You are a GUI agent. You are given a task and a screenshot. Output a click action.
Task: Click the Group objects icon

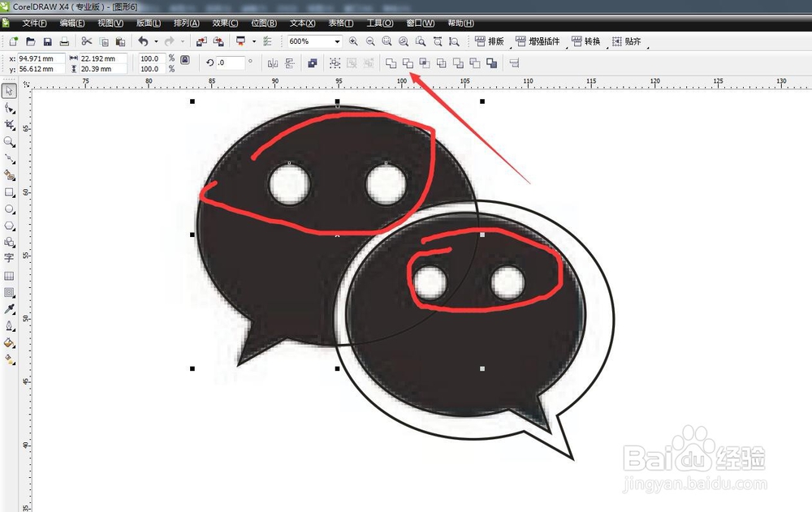[x=335, y=63]
